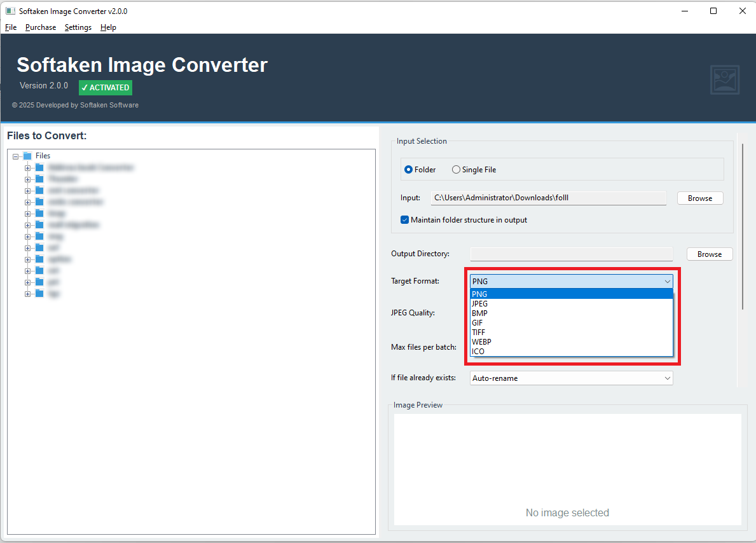
Task: Click the app icon in title bar
Action: click(10, 11)
